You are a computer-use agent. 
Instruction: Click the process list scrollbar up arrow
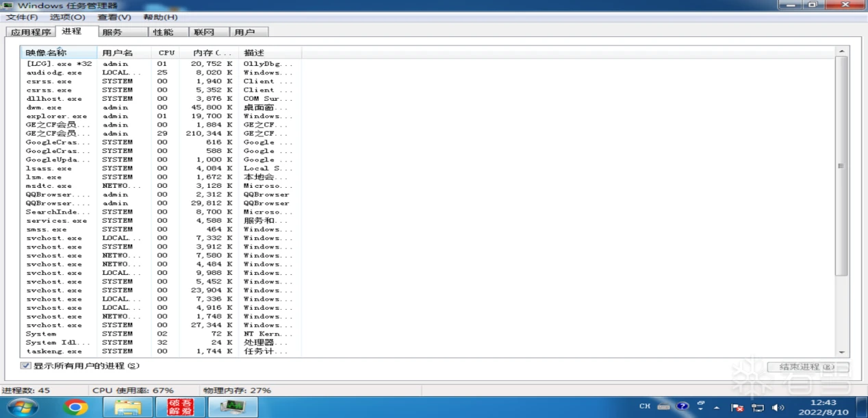tap(842, 51)
